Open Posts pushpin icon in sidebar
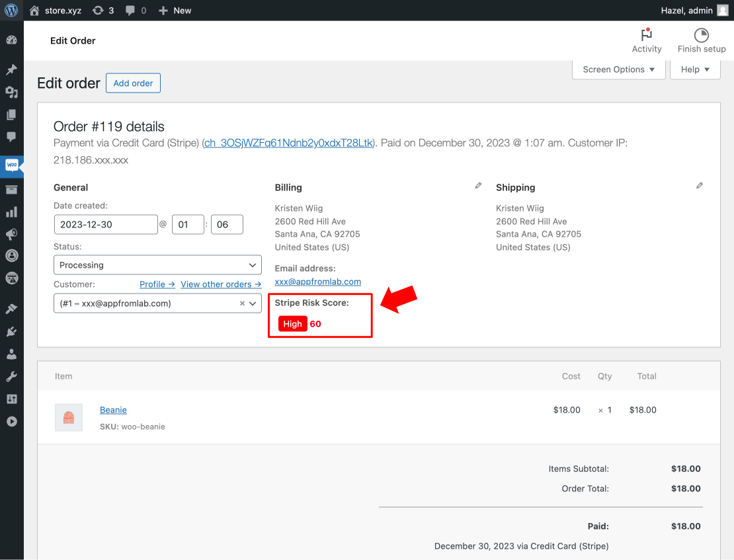The width and height of the screenshot is (734, 560). [12, 69]
